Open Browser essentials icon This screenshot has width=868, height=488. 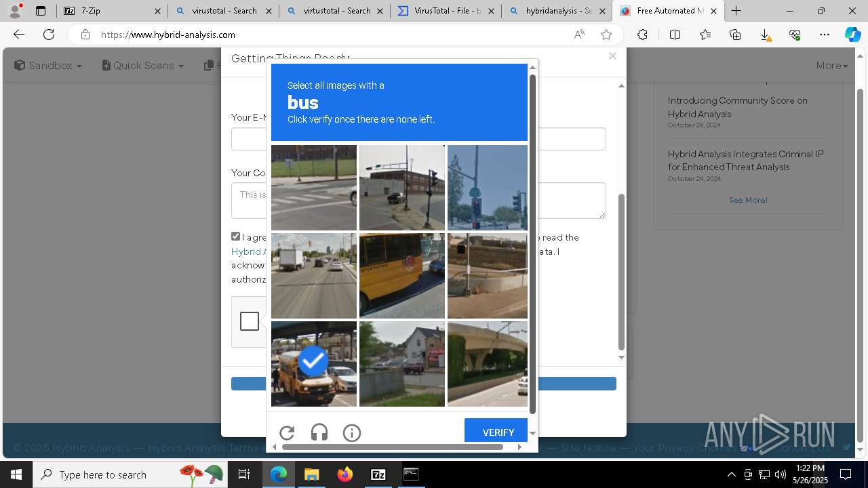tap(795, 35)
